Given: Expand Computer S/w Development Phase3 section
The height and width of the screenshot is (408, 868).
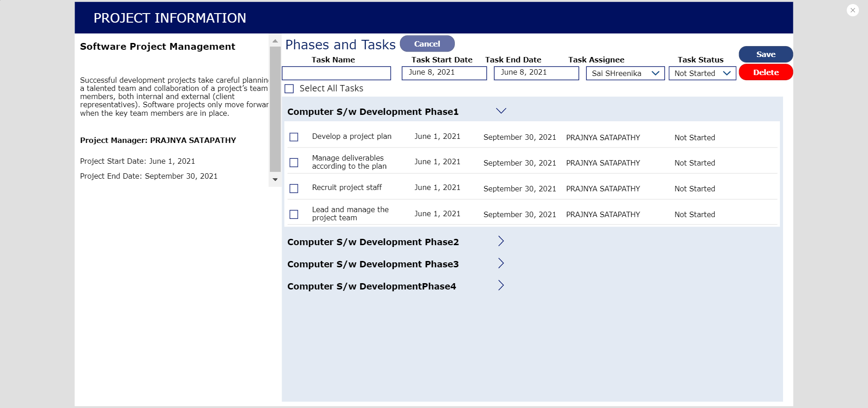Looking at the screenshot, I should 501,263.
